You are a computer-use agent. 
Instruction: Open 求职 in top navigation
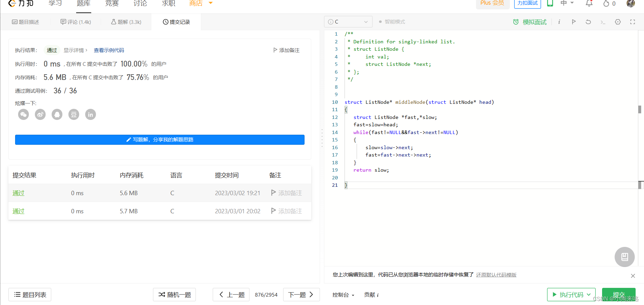168,3
